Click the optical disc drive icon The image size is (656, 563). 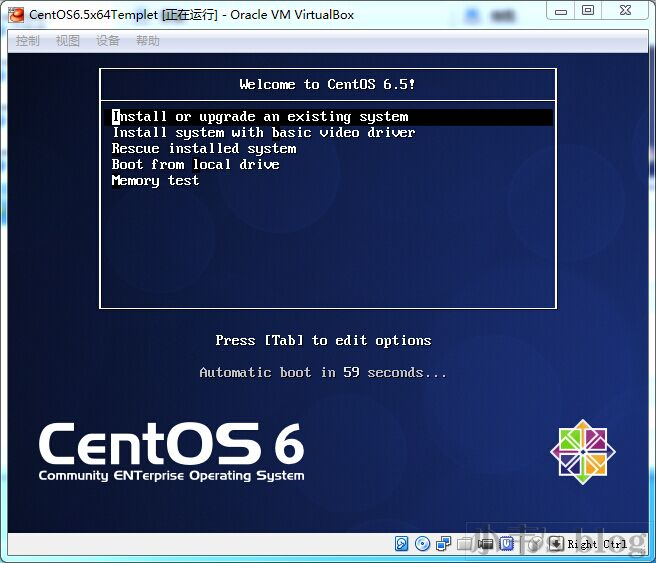click(423, 543)
